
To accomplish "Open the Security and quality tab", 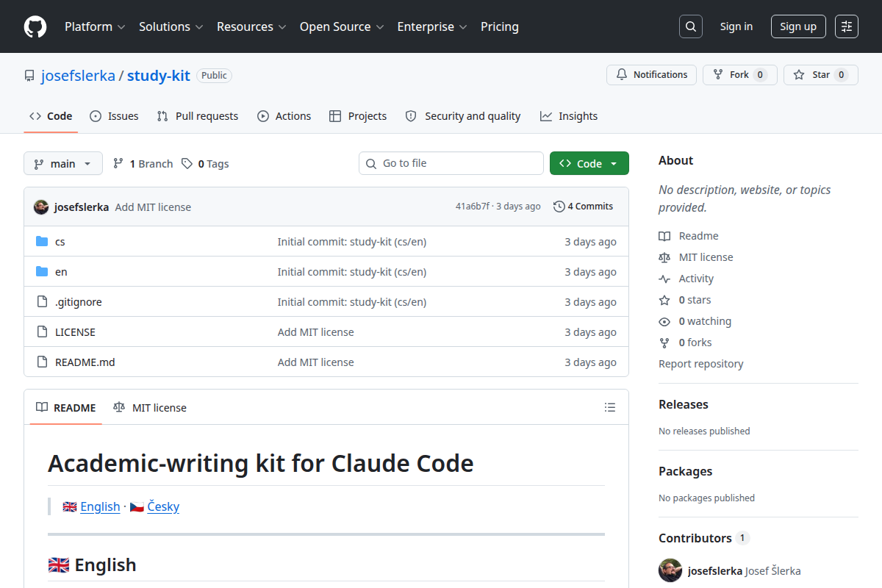I will 463,116.
